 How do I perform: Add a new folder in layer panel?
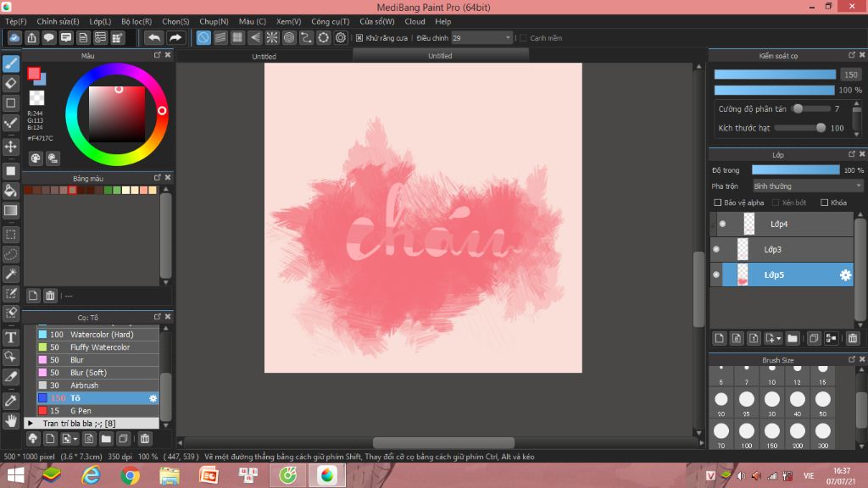[x=793, y=338]
